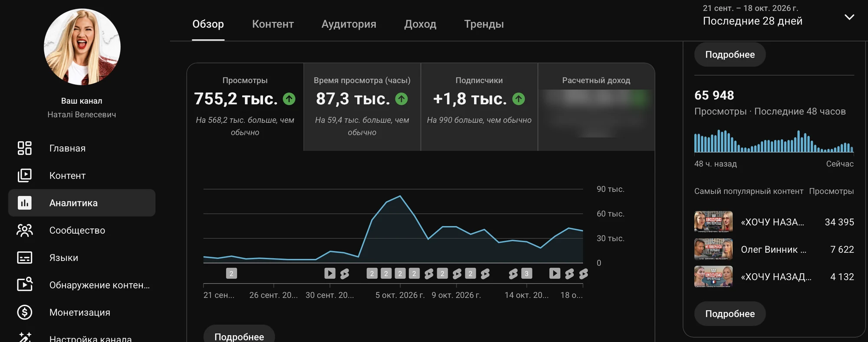Switch to the Аудитория tab
This screenshot has width=868, height=342.
(x=349, y=24)
